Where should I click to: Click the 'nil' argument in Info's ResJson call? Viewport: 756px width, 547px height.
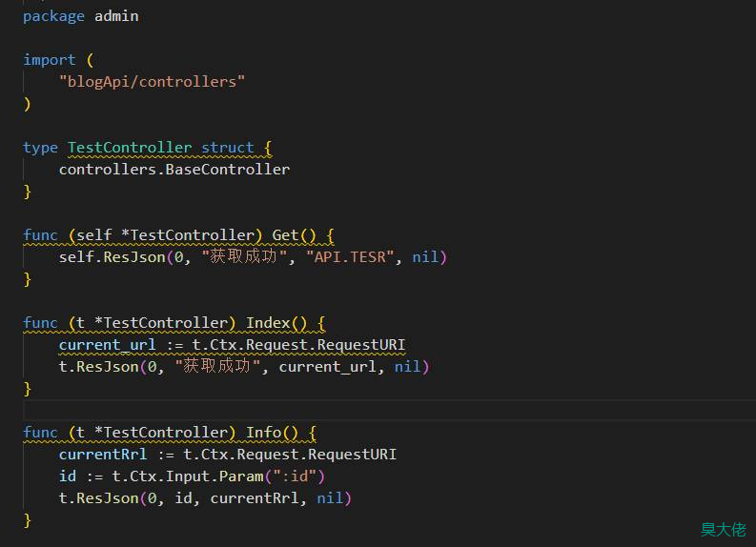coord(330,498)
